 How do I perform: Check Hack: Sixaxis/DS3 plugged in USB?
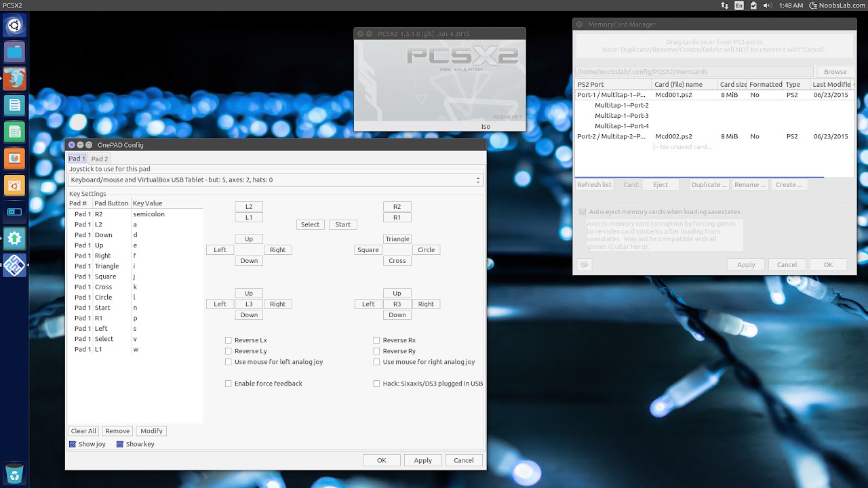click(376, 383)
